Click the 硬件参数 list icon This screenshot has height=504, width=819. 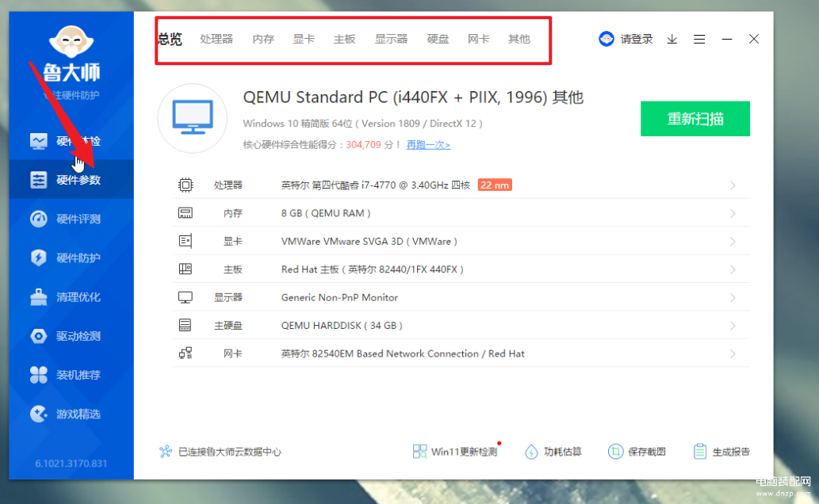point(39,180)
